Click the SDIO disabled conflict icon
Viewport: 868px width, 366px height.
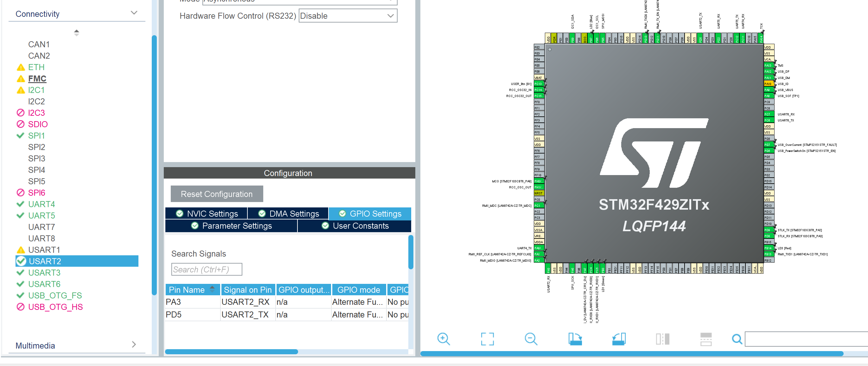coord(21,124)
